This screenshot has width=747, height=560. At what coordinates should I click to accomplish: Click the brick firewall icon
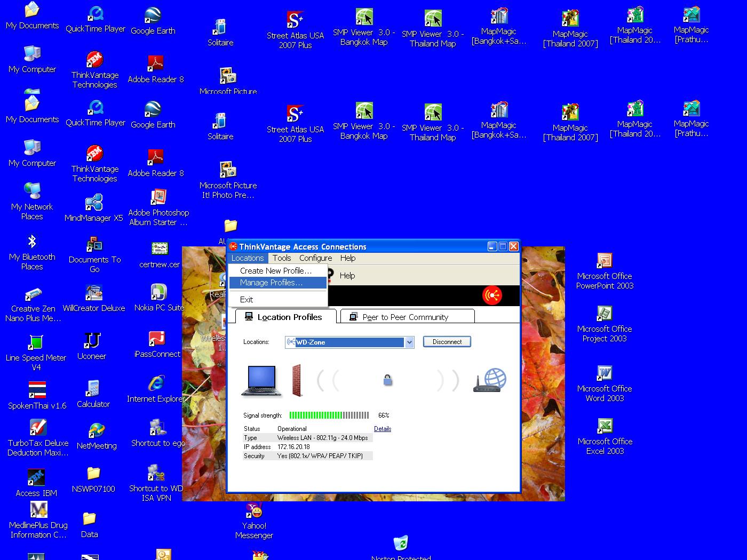[x=298, y=380]
